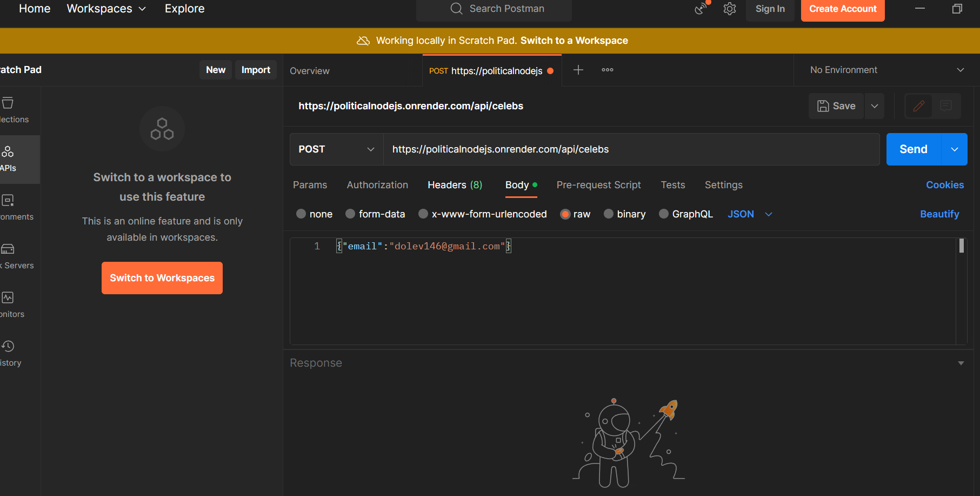Switch body format to GraphQL

tap(685, 214)
